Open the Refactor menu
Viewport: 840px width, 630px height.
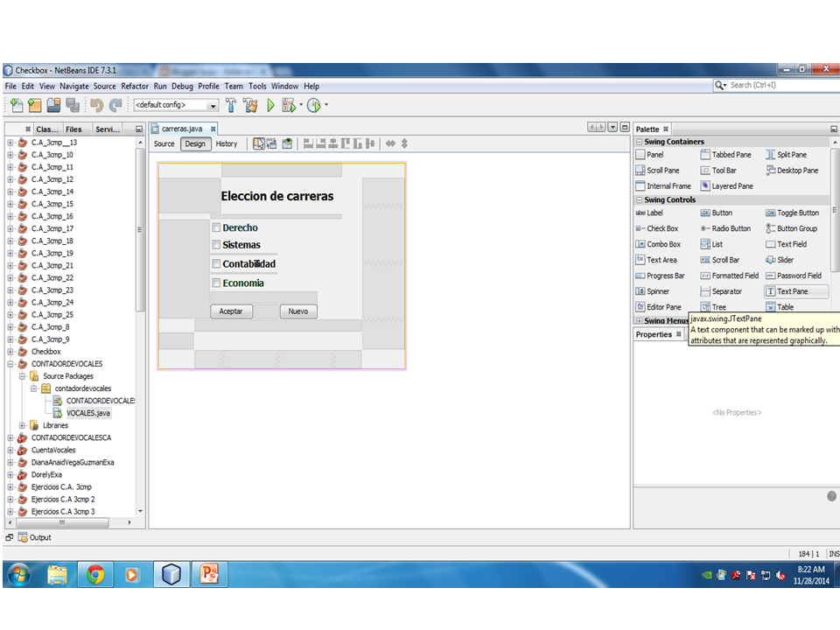point(135,86)
